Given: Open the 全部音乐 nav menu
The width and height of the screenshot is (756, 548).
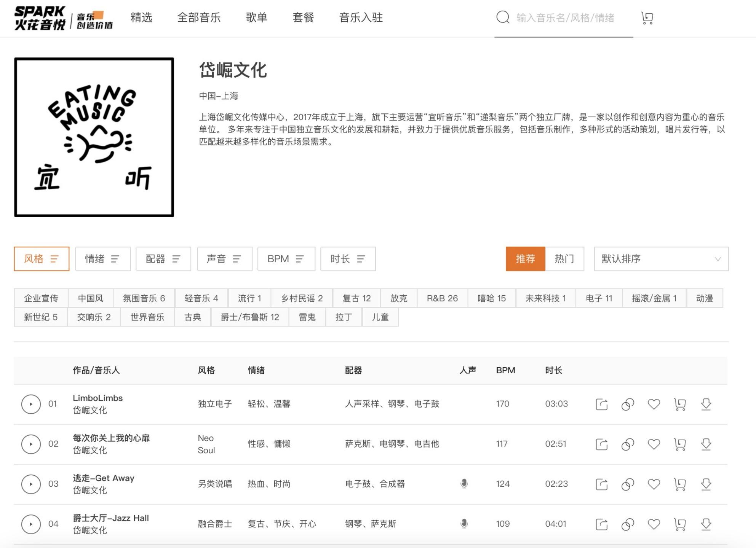Looking at the screenshot, I should click(199, 18).
